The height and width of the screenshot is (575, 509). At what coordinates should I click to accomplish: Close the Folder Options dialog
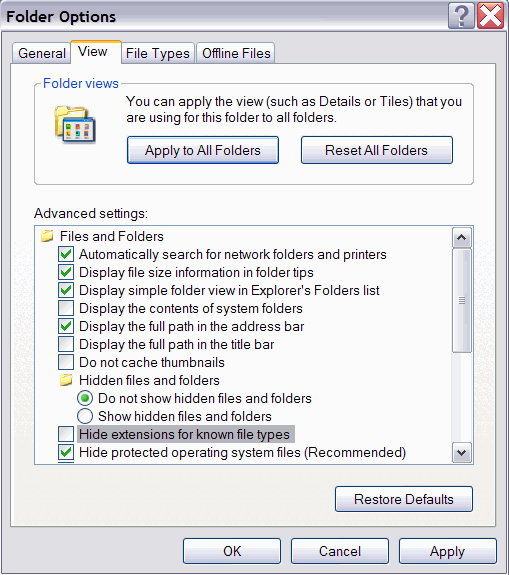coord(490,16)
